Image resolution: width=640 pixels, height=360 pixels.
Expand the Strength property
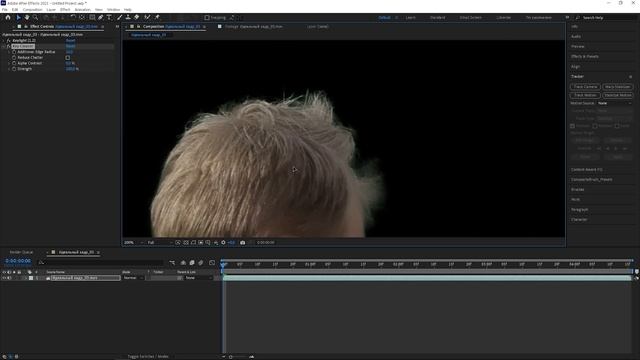pos(9,69)
